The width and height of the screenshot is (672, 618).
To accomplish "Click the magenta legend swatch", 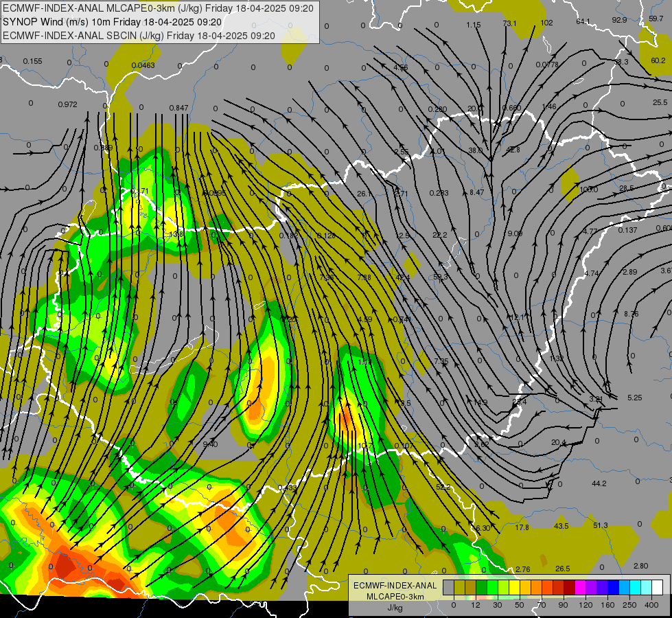I will (580, 587).
